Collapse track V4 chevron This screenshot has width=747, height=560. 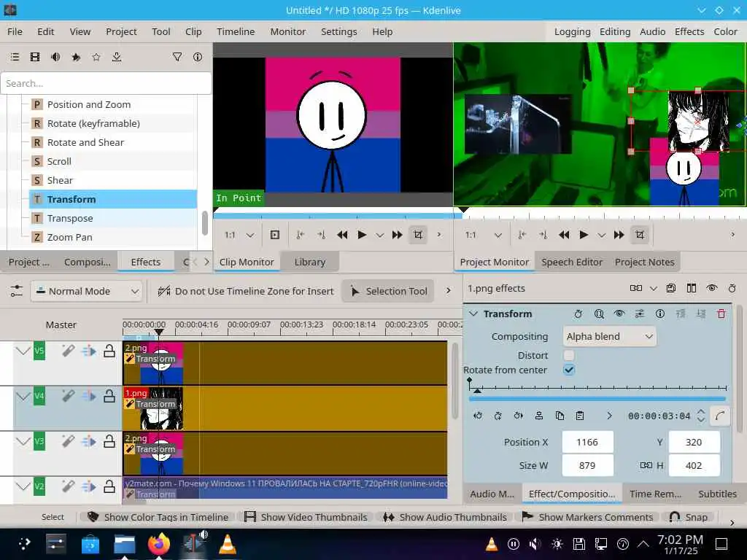(23, 396)
